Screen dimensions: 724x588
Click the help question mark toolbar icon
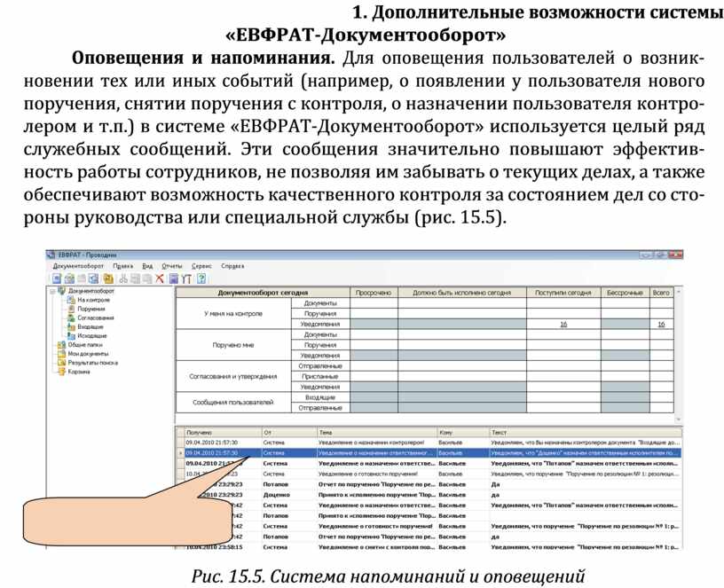pos(201,278)
